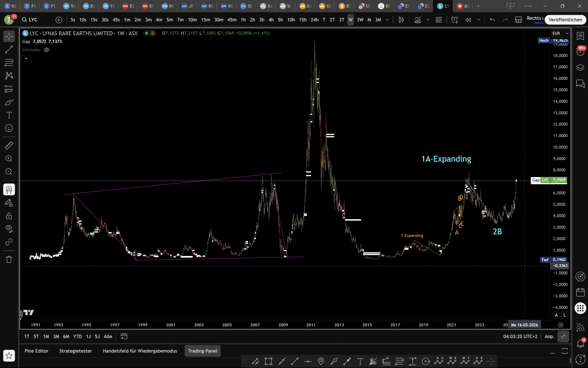
Task: Expand the more timeframes chevron
Action: tap(387, 20)
